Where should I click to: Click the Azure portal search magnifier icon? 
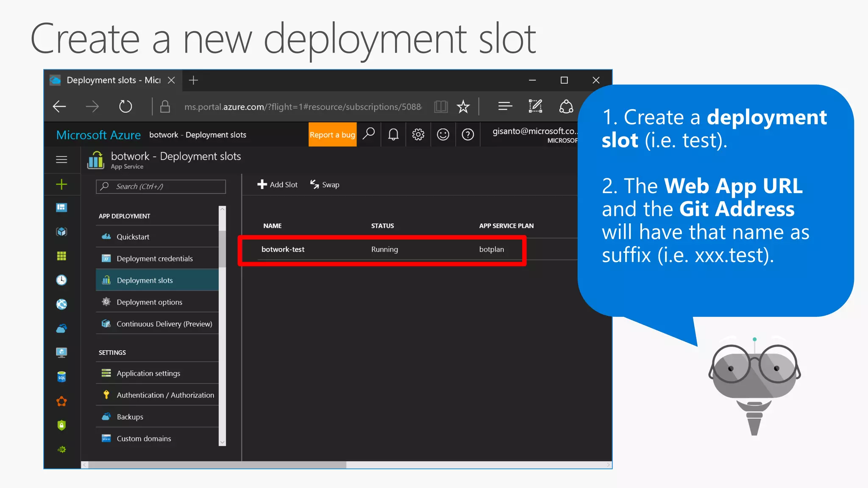click(x=369, y=134)
